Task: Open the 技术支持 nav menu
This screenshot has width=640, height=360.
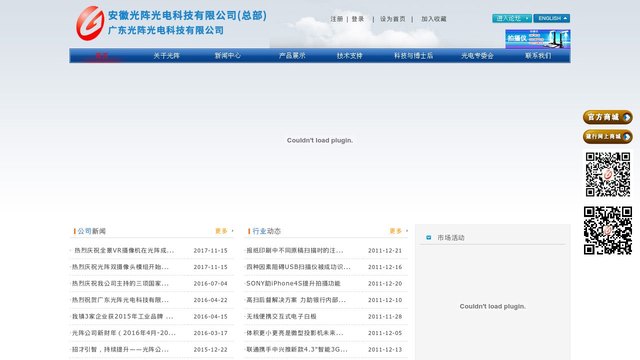Action: coord(350,56)
